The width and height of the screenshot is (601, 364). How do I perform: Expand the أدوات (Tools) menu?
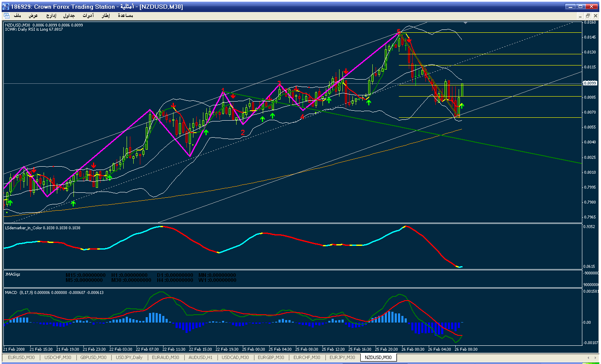pyautogui.click(x=88, y=16)
